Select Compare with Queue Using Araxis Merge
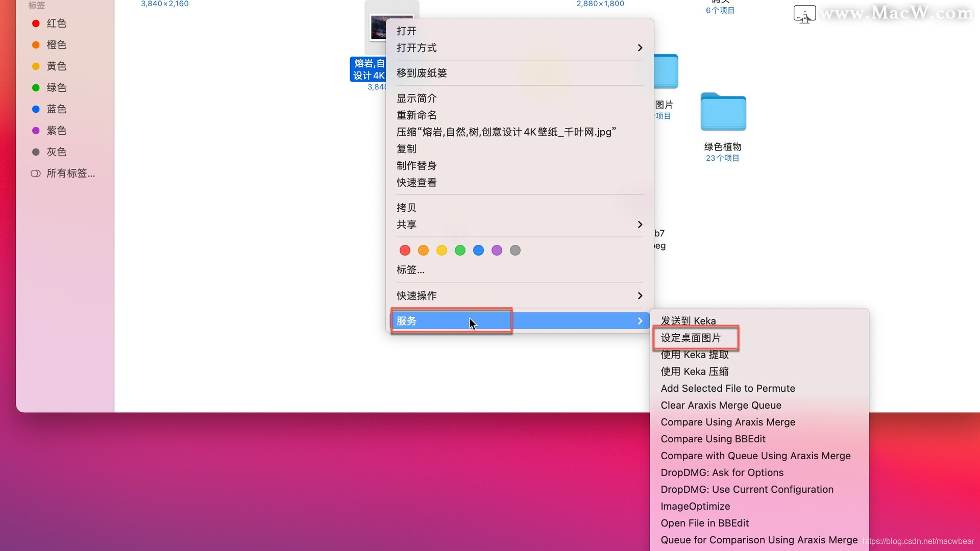Image resolution: width=980 pixels, height=551 pixels. (x=755, y=456)
